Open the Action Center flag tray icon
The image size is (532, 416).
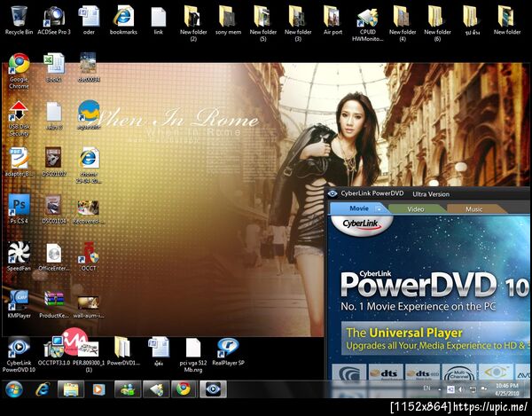coord(484,389)
